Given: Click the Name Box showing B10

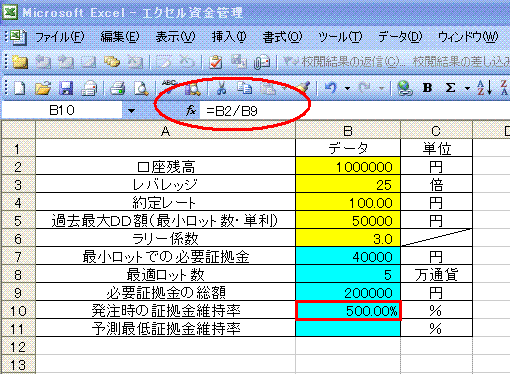Looking at the screenshot, I should click(x=62, y=110).
